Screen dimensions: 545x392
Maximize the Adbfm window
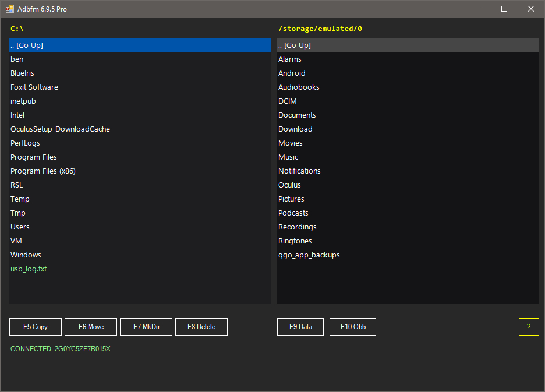(504, 9)
